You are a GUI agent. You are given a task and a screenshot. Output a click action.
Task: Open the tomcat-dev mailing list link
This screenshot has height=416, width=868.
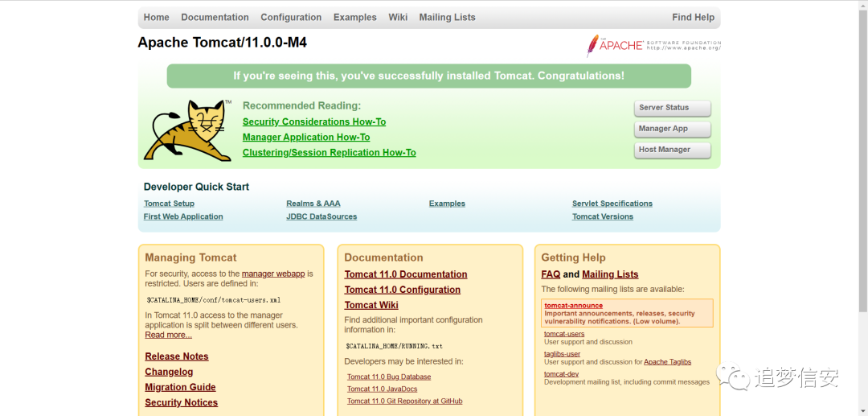(x=561, y=374)
